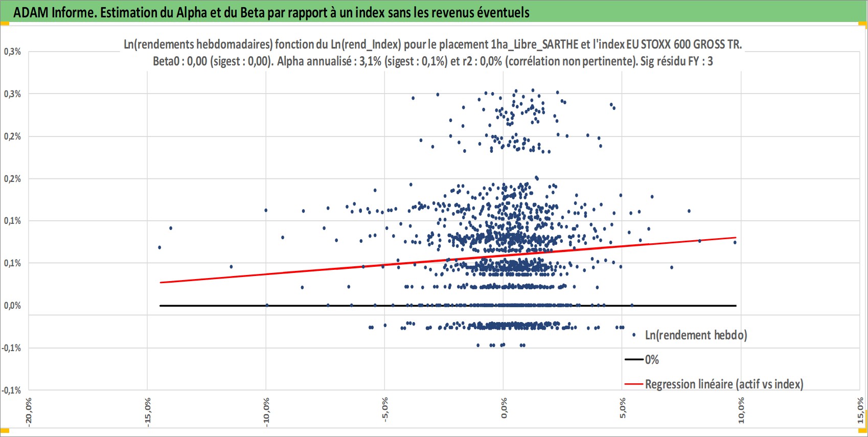
Task: Select the black line sample in the legend
Action: [x=634, y=360]
